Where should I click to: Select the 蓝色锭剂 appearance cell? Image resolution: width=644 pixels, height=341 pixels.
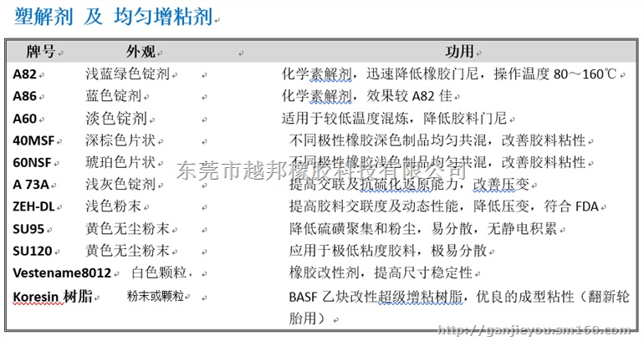point(114,96)
